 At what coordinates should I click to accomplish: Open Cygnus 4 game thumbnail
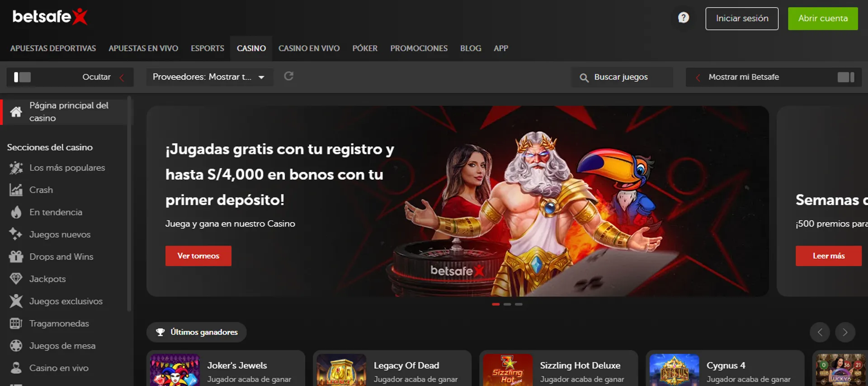[x=674, y=370]
